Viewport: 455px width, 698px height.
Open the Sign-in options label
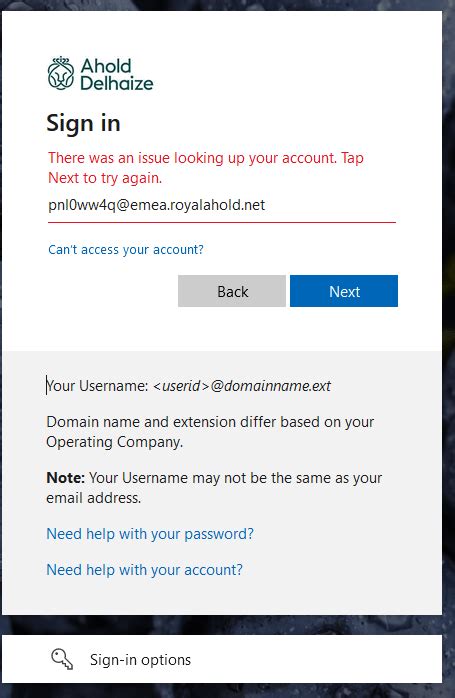click(140, 659)
